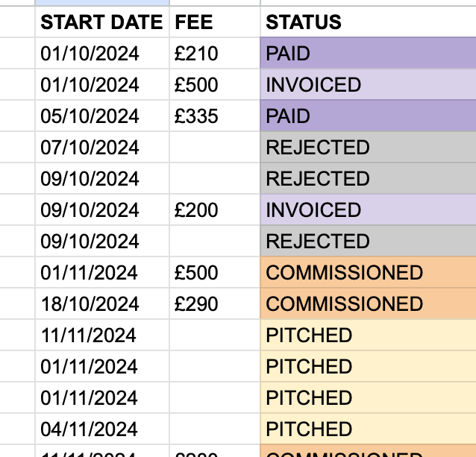
Task: Select the COMMISSIONED status beside £290
Action: click(369, 303)
